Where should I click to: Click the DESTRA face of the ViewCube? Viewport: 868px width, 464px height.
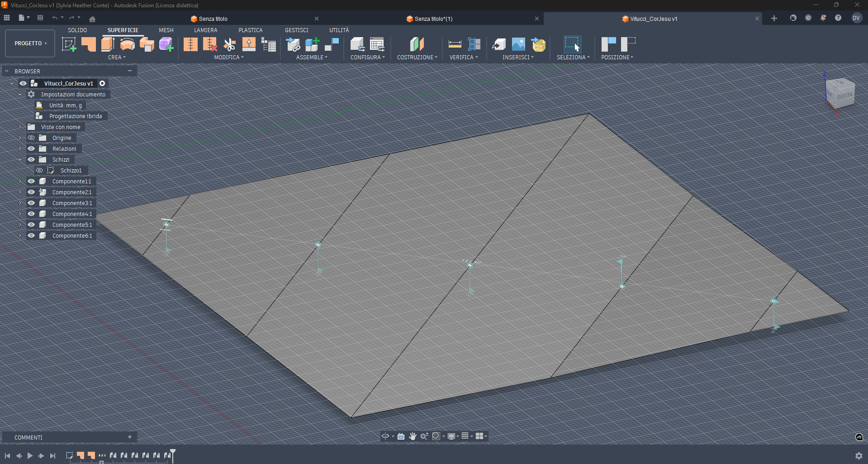click(844, 96)
